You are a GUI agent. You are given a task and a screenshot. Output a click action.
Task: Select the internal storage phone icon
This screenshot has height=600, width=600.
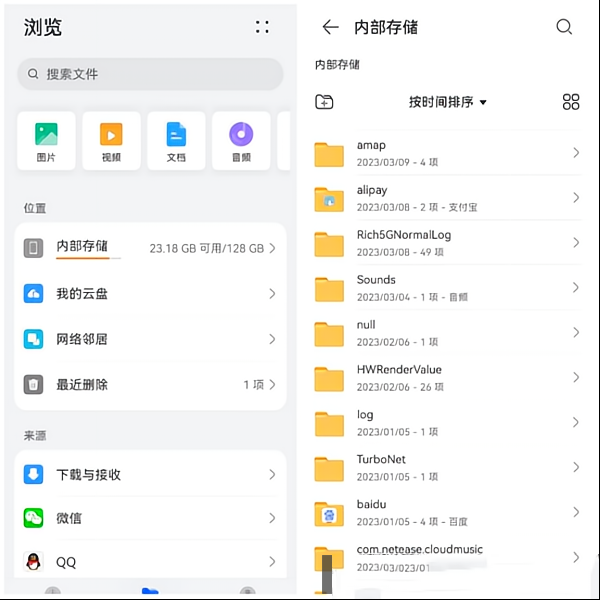tap(33, 248)
